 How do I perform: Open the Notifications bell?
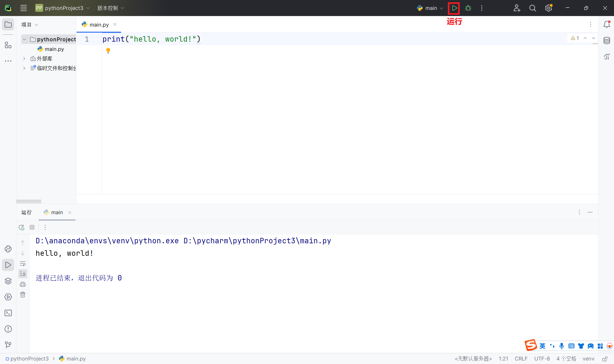607,25
